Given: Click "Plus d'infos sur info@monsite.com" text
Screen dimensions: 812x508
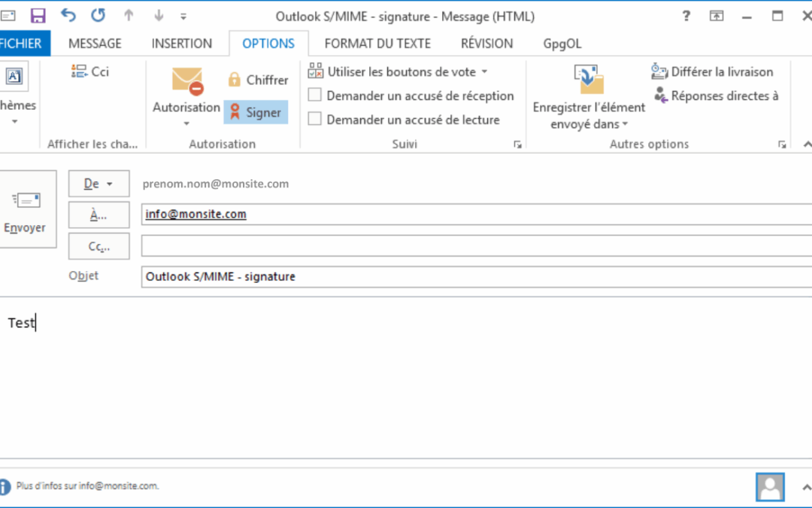Looking at the screenshot, I should [87, 485].
